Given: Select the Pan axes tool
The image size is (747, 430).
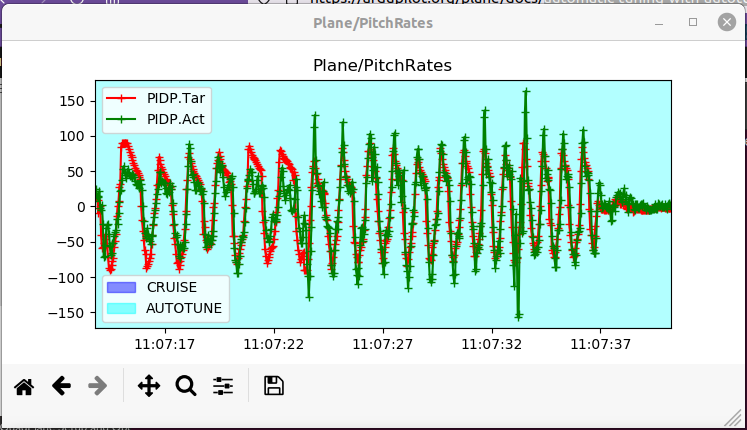Looking at the screenshot, I should pos(149,386).
